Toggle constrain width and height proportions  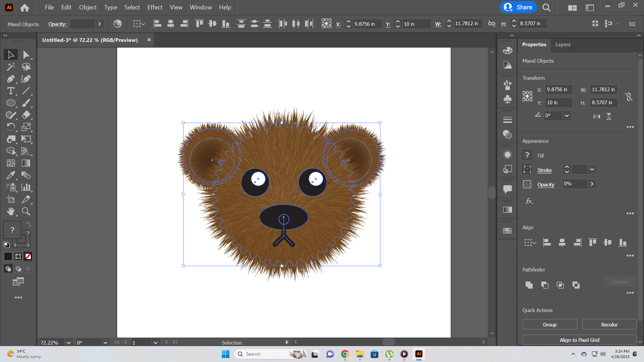(629, 97)
